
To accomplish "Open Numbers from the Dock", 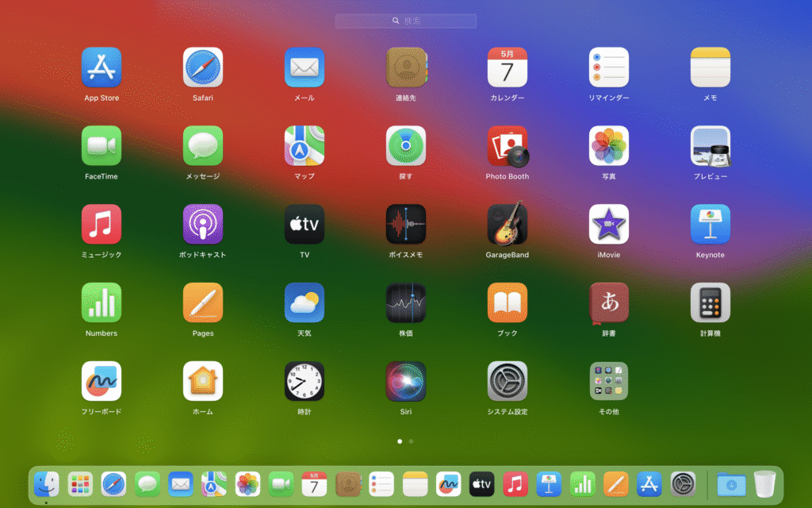I will [583, 484].
